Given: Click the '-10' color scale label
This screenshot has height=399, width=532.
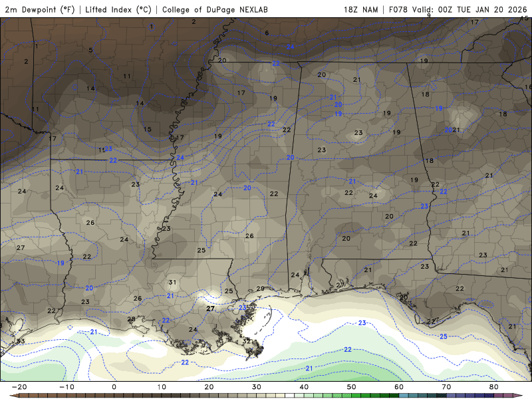Looking at the screenshot, I should (66, 387).
